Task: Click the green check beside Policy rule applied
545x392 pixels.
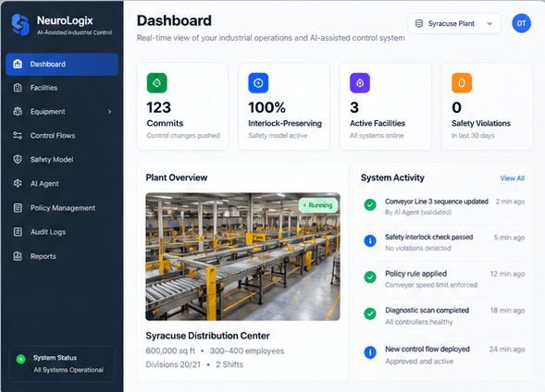Action: (370, 277)
